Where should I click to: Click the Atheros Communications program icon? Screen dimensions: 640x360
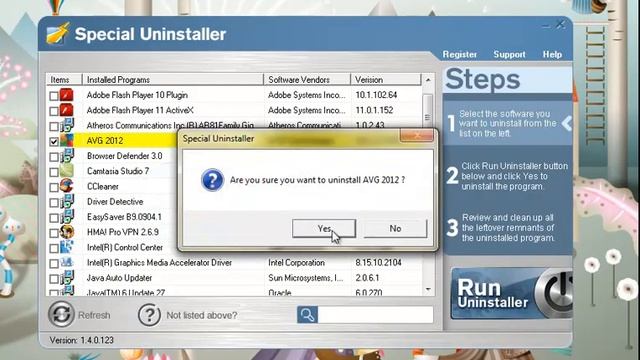point(67,125)
